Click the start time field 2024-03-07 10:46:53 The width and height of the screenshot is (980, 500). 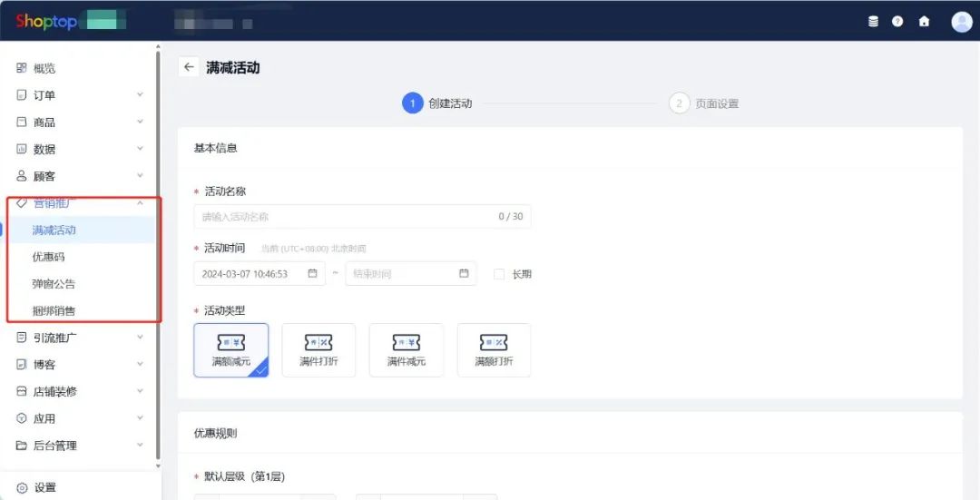point(260,274)
